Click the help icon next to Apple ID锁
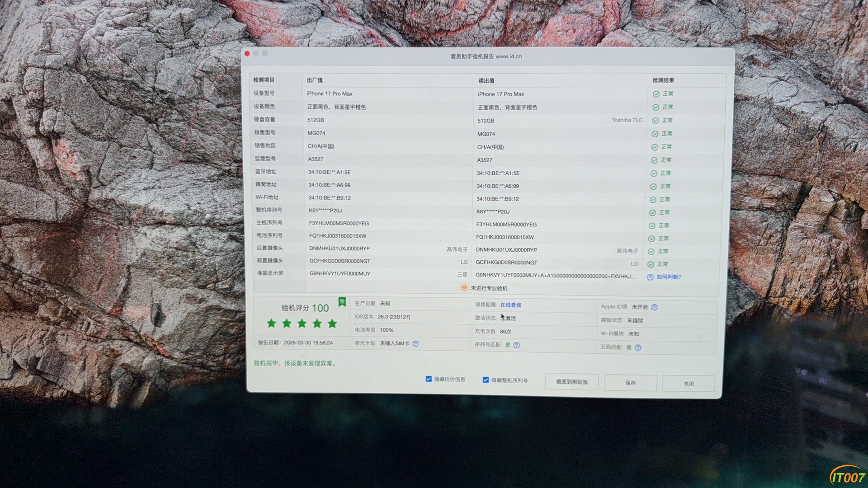The height and width of the screenshot is (488, 868). (x=654, y=307)
